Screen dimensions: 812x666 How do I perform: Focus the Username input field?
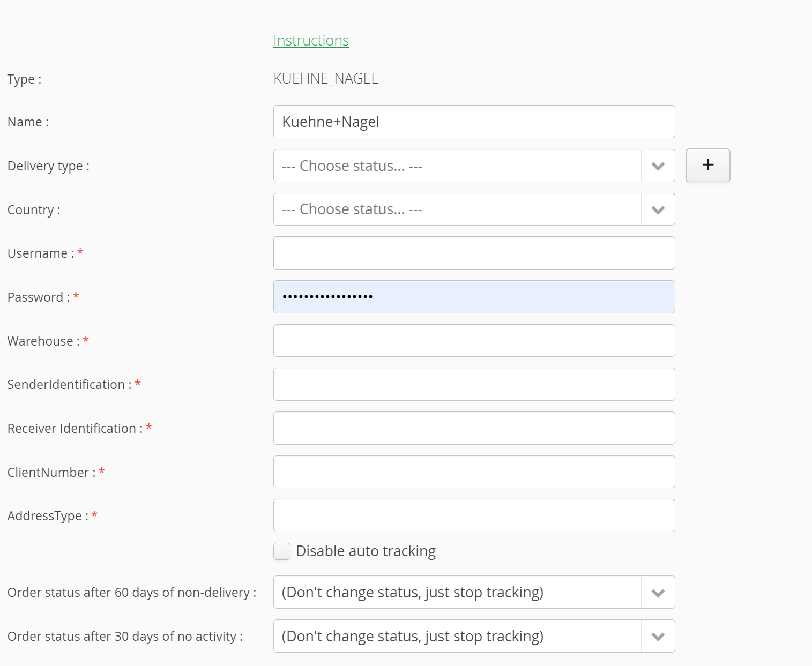click(x=474, y=253)
